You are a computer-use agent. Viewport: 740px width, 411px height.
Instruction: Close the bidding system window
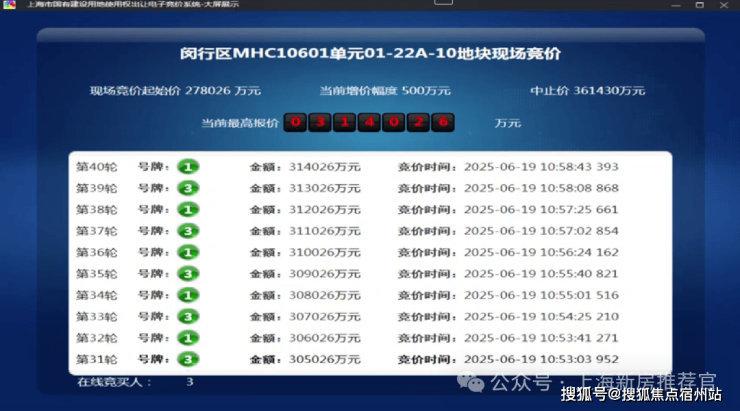pyautogui.click(x=724, y=5)
